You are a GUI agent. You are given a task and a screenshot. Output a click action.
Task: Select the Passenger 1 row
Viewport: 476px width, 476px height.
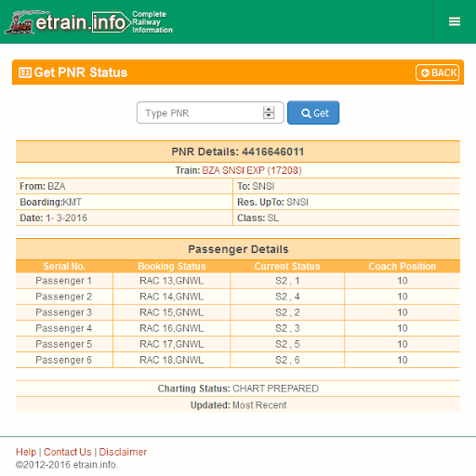238,281
